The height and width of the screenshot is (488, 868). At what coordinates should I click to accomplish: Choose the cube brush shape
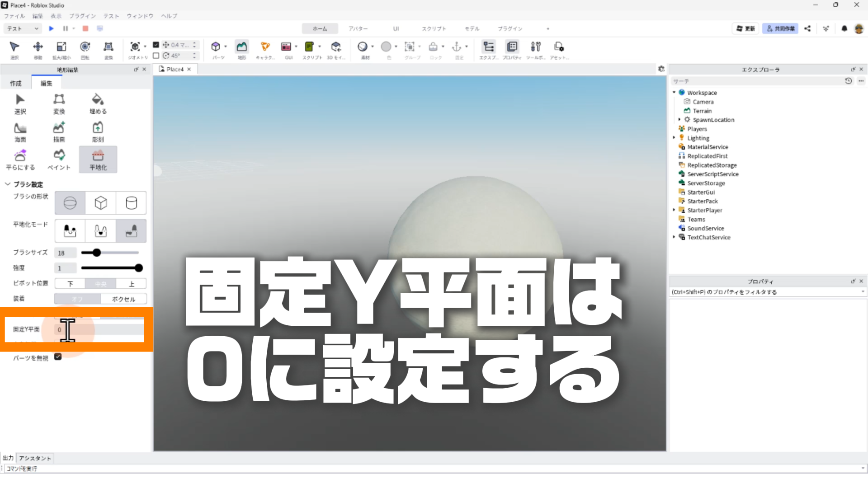[x=100, y=203]
